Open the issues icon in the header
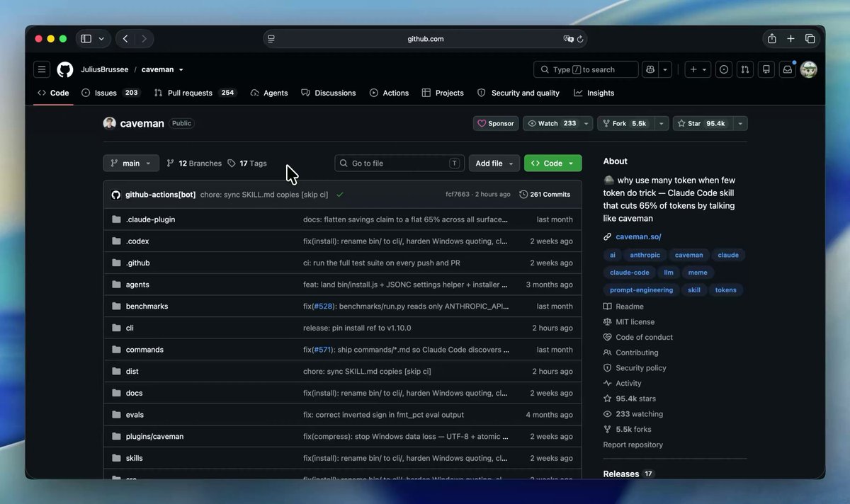This screenshot has height=504, width=850. [x=724, y=69]
